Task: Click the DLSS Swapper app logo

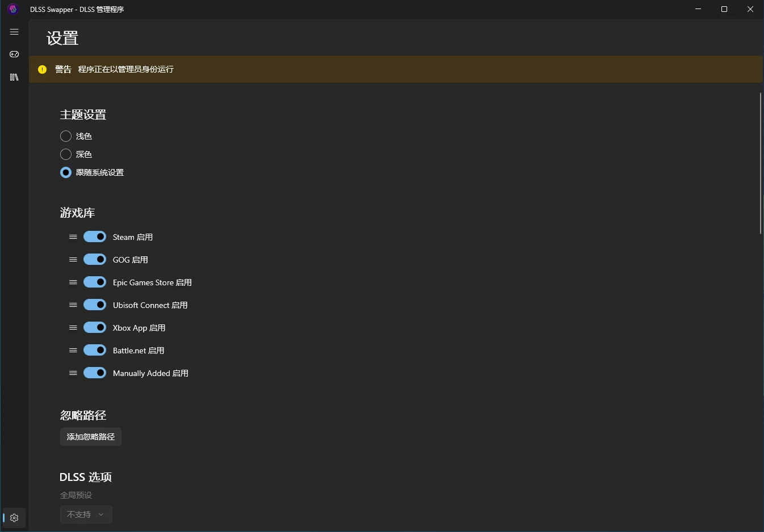Action: click(x=13, y=9)
